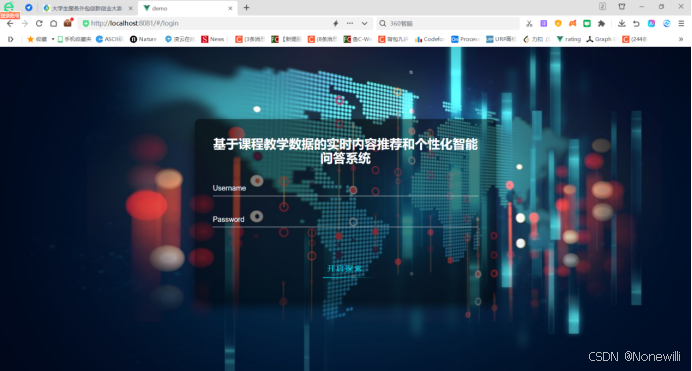Close the demo tab
The image size is (692, 371).
(x=230, y=8)
